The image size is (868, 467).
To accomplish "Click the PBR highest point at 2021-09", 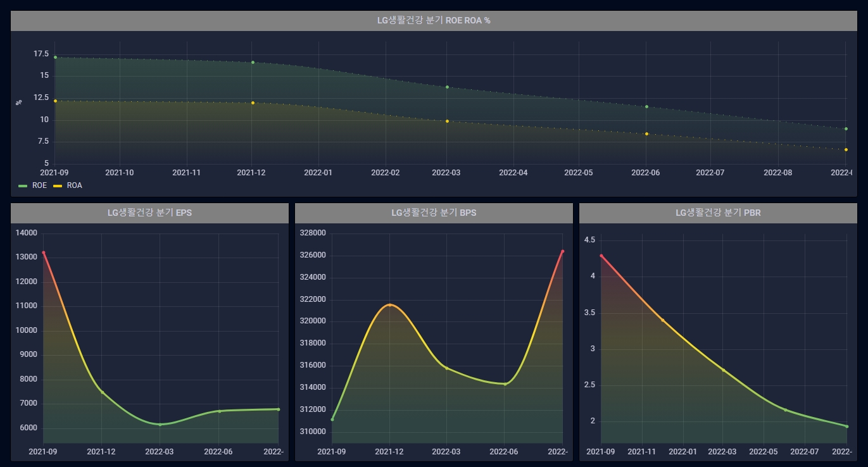I will coord(601,256).
